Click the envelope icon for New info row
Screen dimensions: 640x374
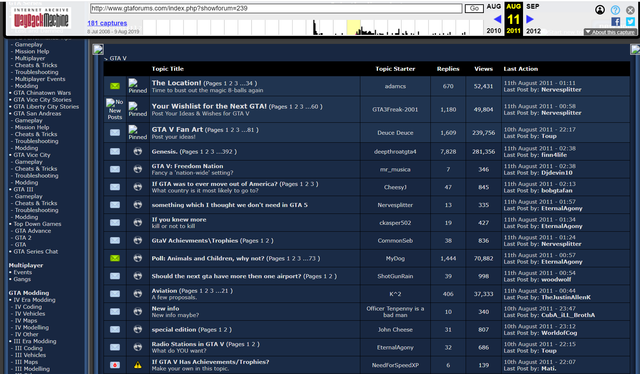115,312
